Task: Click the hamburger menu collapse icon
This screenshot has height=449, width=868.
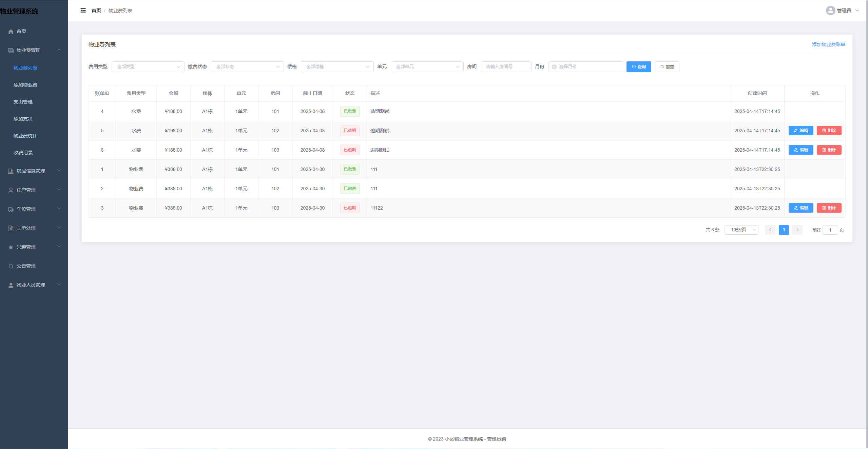Action: click(83, 11)
